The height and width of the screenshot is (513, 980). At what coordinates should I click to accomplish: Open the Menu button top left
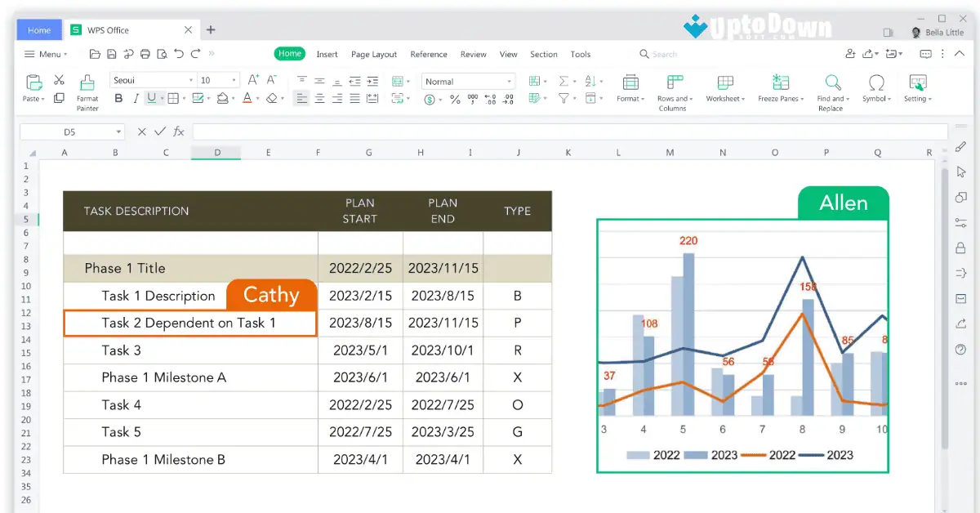tap(45, 54)
